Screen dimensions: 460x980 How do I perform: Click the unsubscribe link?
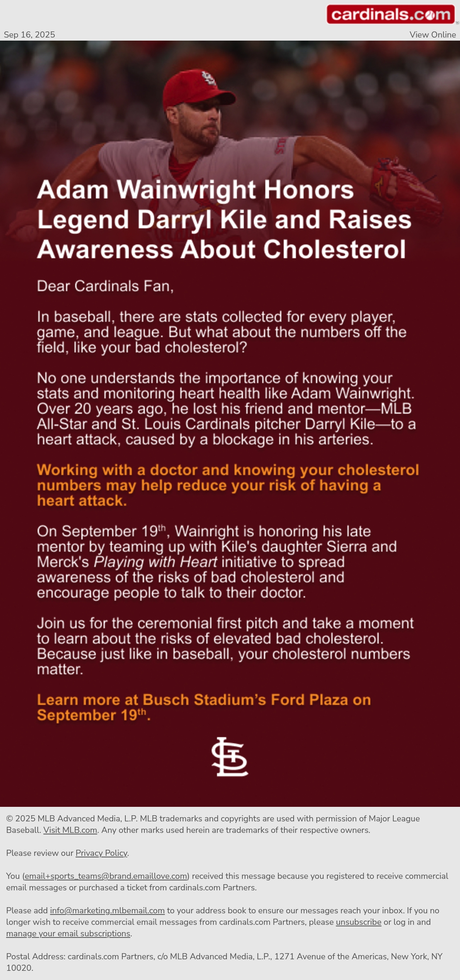pyautogui.click(x=358, y=922)
